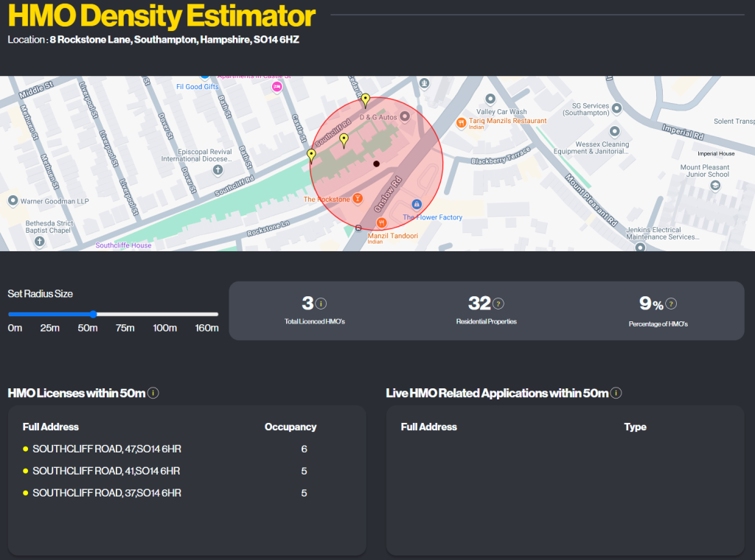The image size is (755, 560).
Task: Click the help icon beside Percentage of HMO's
Action: pos(671,304)
